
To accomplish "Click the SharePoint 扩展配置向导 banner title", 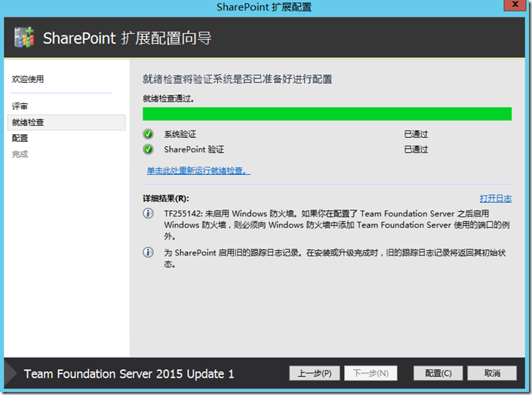I will click(x=128, y=38).
